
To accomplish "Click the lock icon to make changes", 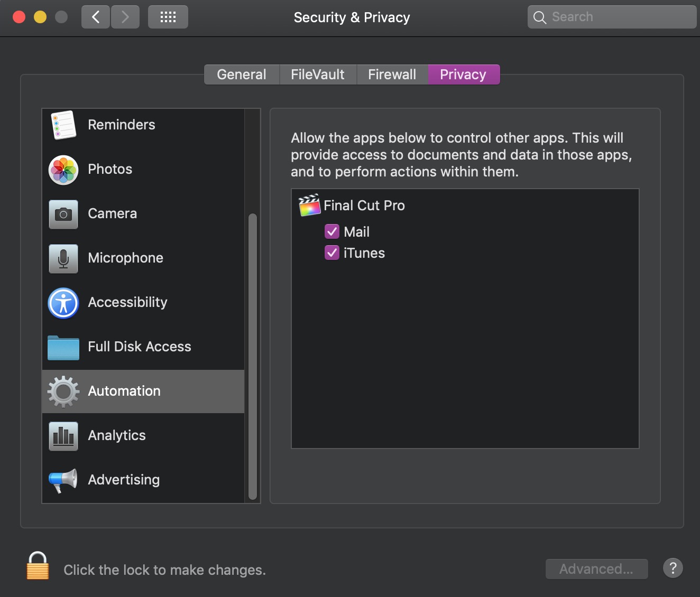I will pos(38,565).
